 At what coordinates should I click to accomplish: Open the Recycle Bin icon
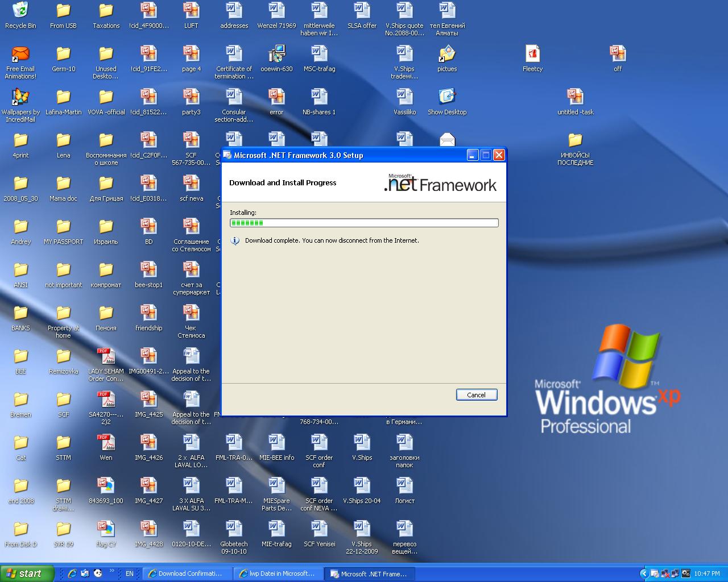pyautogui.click(x=20, y=15)
